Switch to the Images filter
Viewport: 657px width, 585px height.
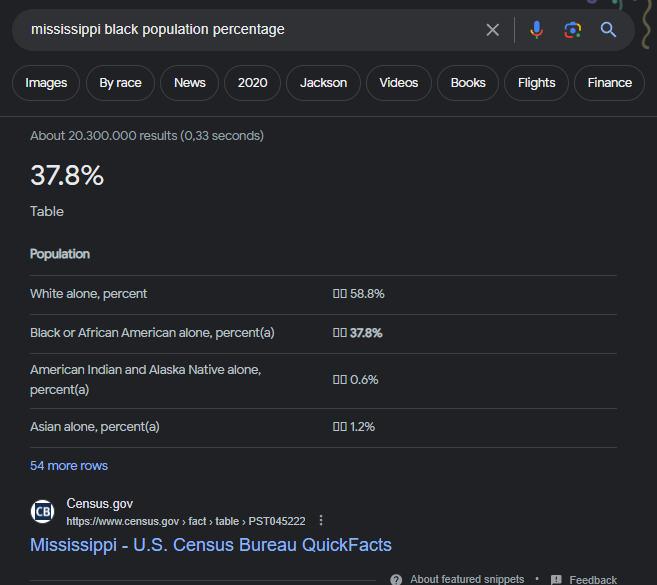pyautogui.click(x=46, y=83)
